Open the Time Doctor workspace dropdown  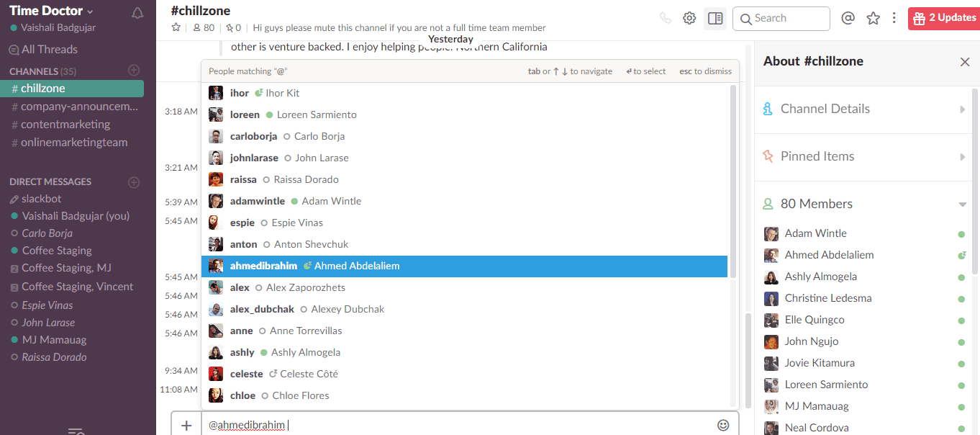coord(49,11)
